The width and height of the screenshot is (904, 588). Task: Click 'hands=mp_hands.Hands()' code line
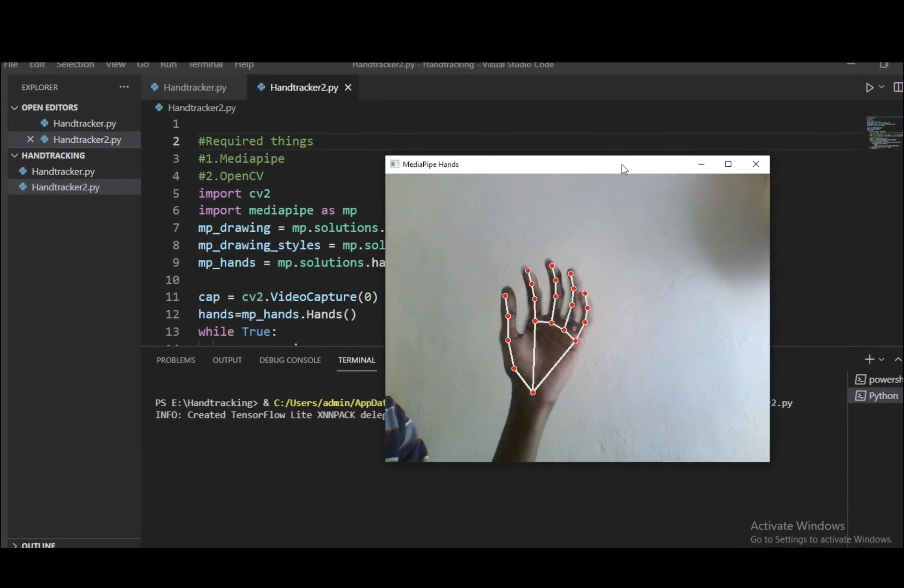click(x=277, y=314)
